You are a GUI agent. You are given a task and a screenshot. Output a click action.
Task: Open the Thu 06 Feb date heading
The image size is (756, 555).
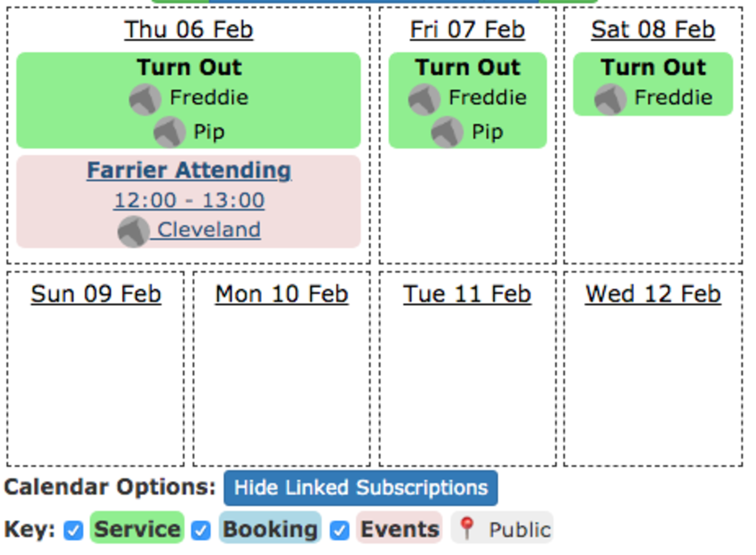[x=189, y=30]
